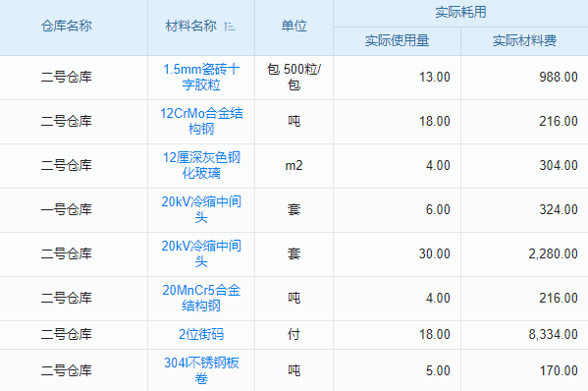
Task: Open the 12CrMo合金结构钢 material link
Action: tap(201, 121)
